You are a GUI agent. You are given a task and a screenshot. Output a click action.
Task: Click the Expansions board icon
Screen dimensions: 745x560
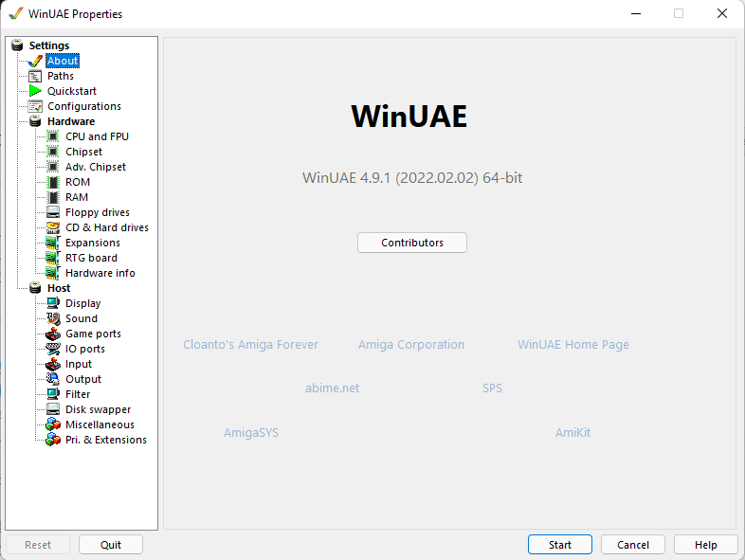[x=53, y=243]
